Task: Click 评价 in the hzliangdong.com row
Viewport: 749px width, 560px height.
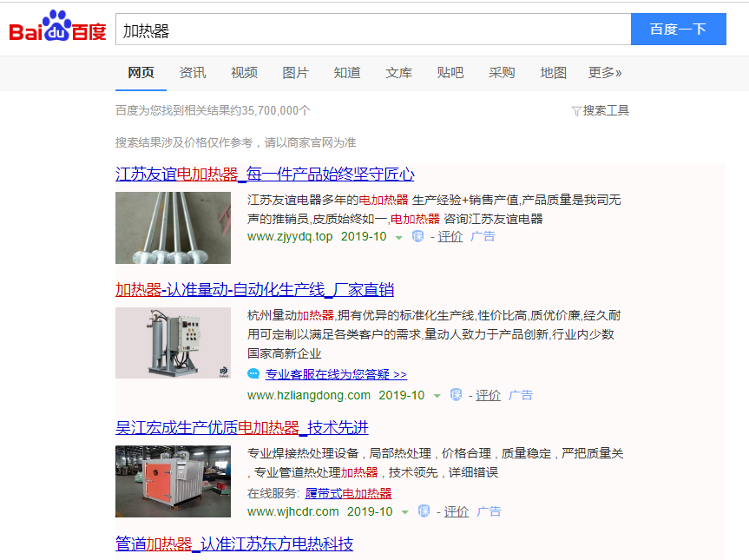Action: click(488, 396)
